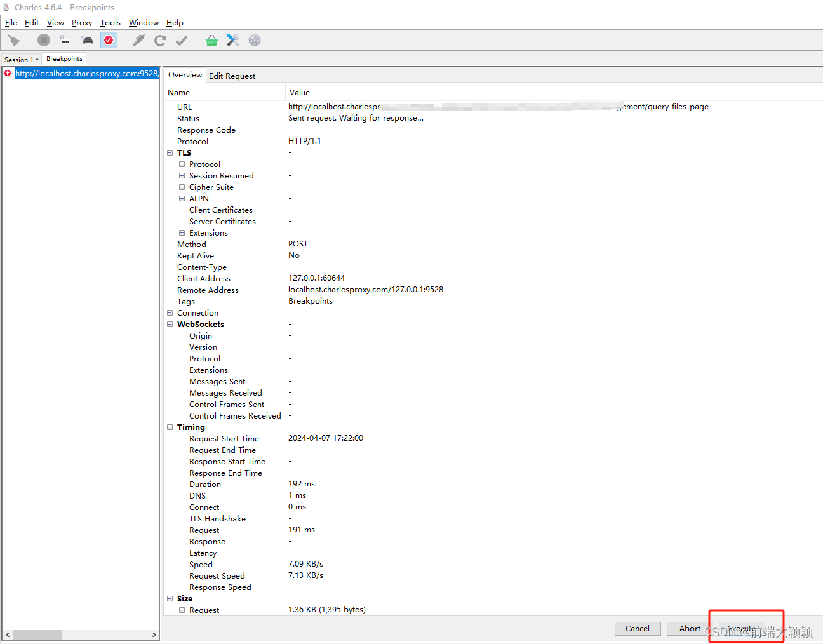The image size is (823, 644).
Task: Select the Tags row
Action: [x=493, y=302]
